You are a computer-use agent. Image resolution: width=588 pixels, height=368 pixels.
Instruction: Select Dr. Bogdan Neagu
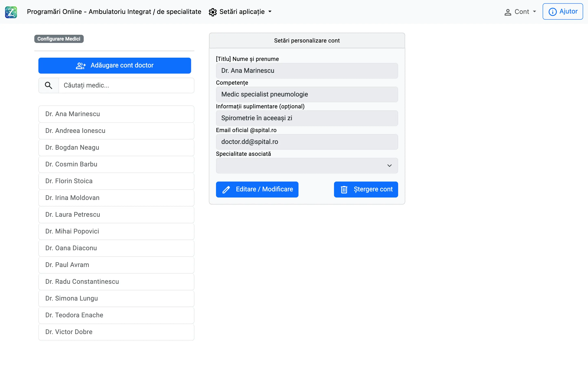(116, 148)
